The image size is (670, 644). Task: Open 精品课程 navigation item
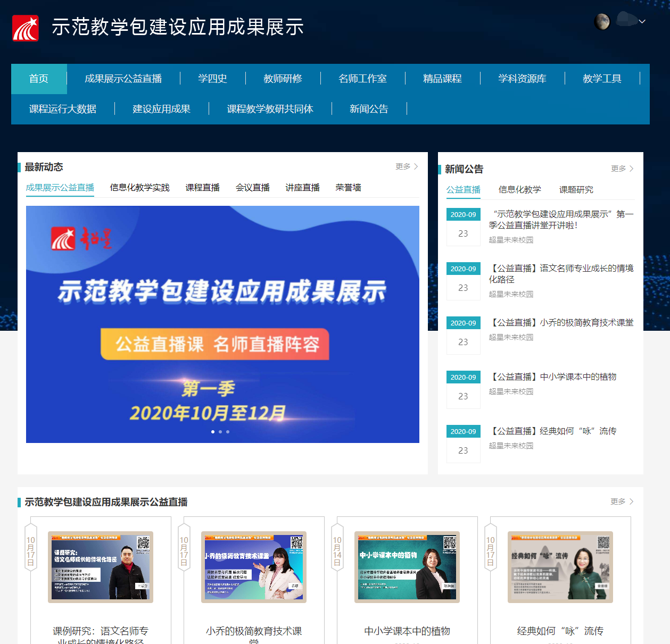tap(442, 79)
